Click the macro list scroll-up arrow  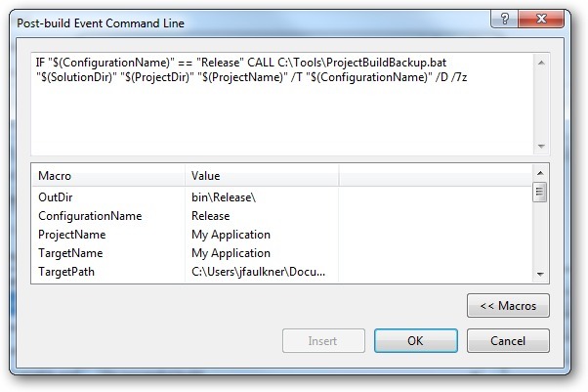539,173
